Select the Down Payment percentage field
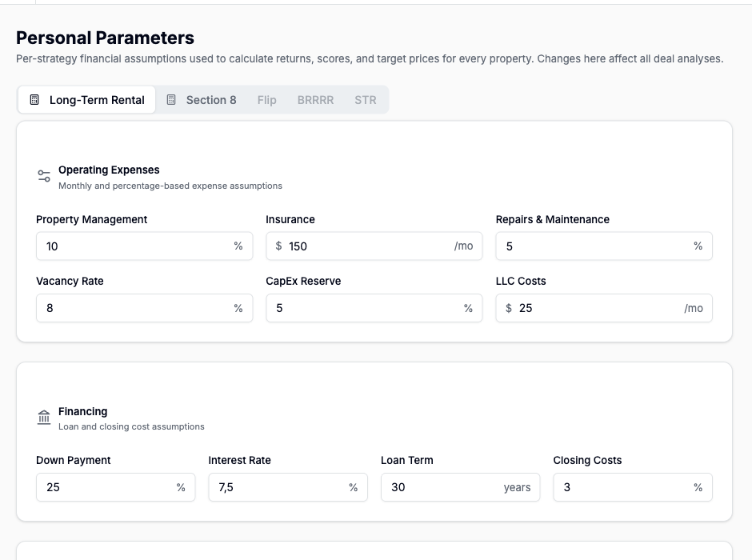Image resolution: width=752 pixels, height=560 pixels. pyautogui.click(x=115, y=487)
